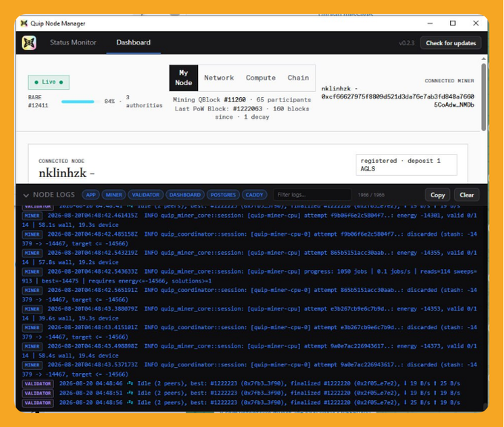
Task: Toggle the DASHBOARD log filter
Action: click(185, 195)
